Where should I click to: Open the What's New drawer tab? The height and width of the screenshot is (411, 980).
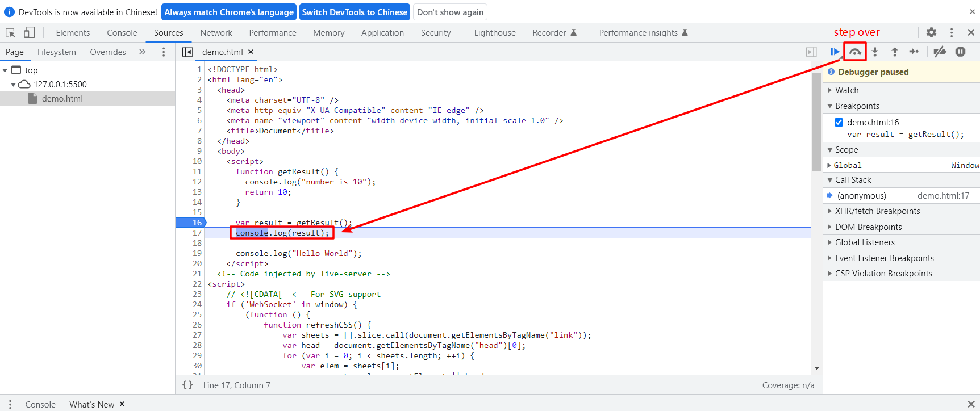point(91,404)
